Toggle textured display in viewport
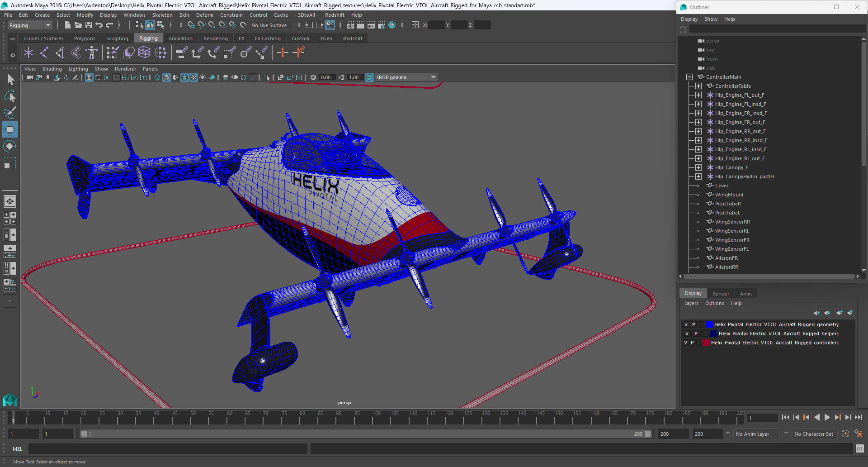 [x=193, y=77]
